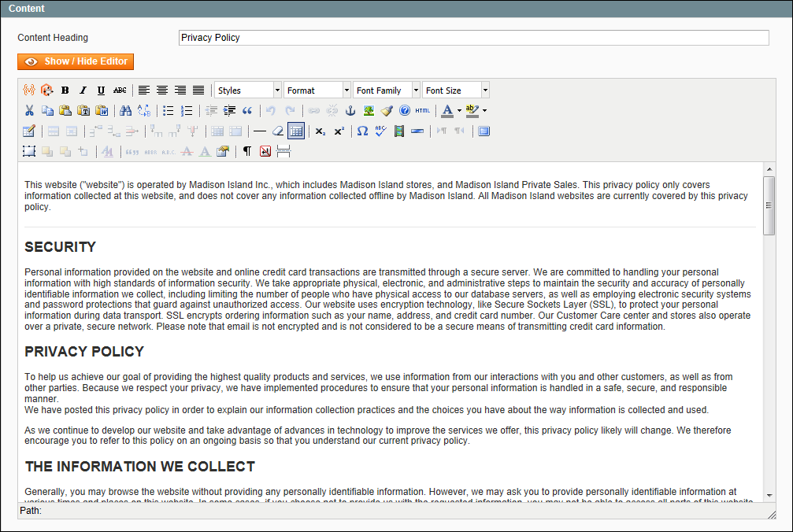793x532 pixels.
Task: Click the PRIVACY POLICY heading text
Action: 84,352
